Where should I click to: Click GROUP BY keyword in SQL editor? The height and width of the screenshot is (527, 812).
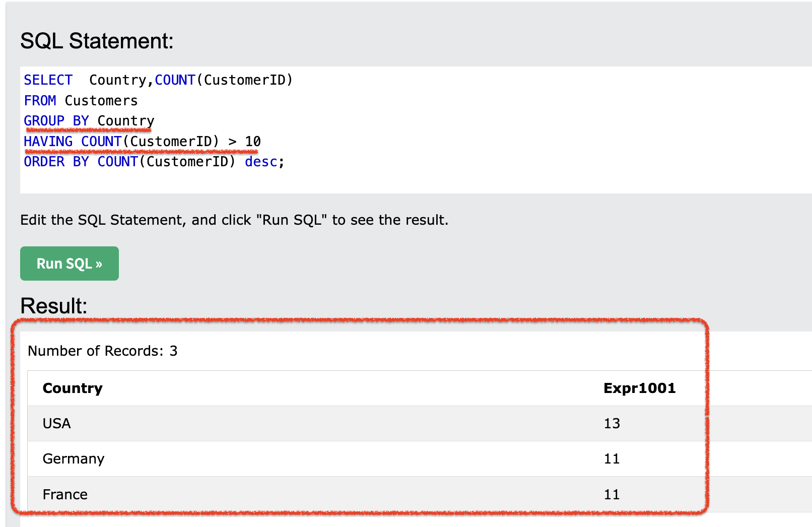(56, 121)
